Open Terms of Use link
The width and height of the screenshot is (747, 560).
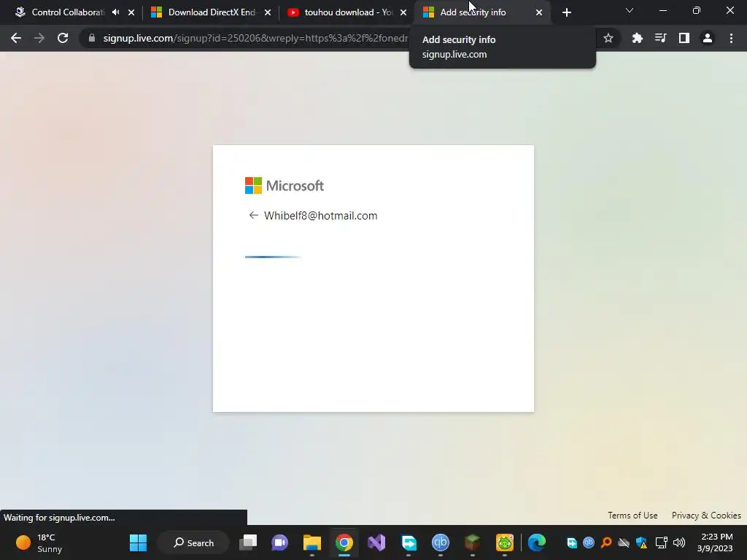coord(632,516)
